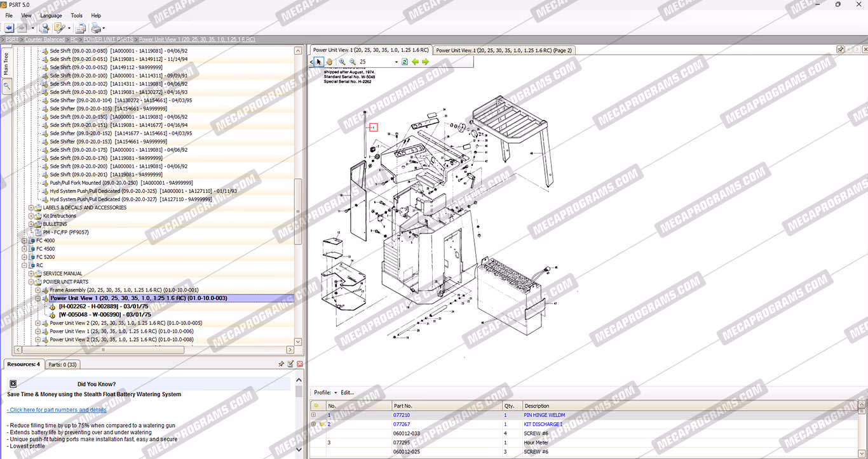The height and width of the screenshot is (459, 868).
Task: Switch to the Parts: 0 (33) tab
Action: (62, 364)
